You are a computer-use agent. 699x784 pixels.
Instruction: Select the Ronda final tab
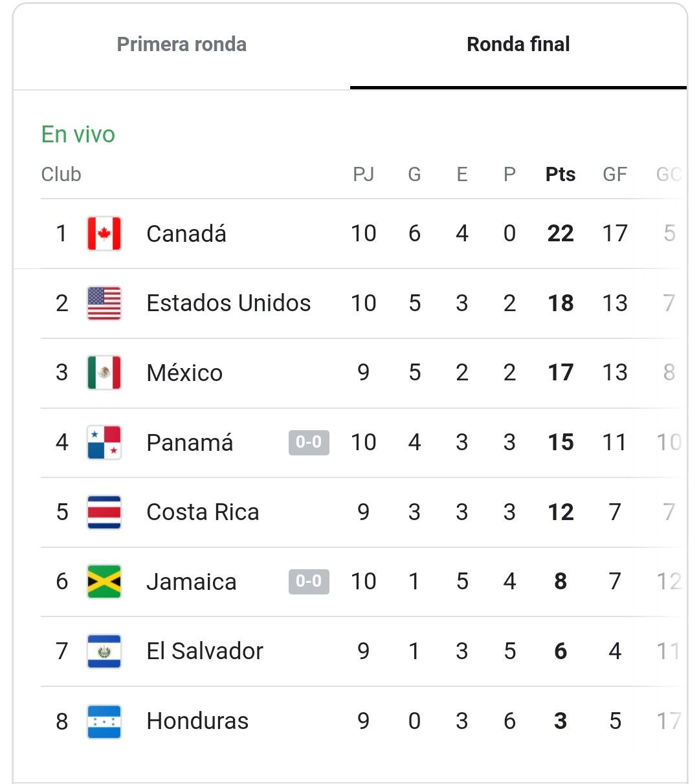(x=518, y=45)
